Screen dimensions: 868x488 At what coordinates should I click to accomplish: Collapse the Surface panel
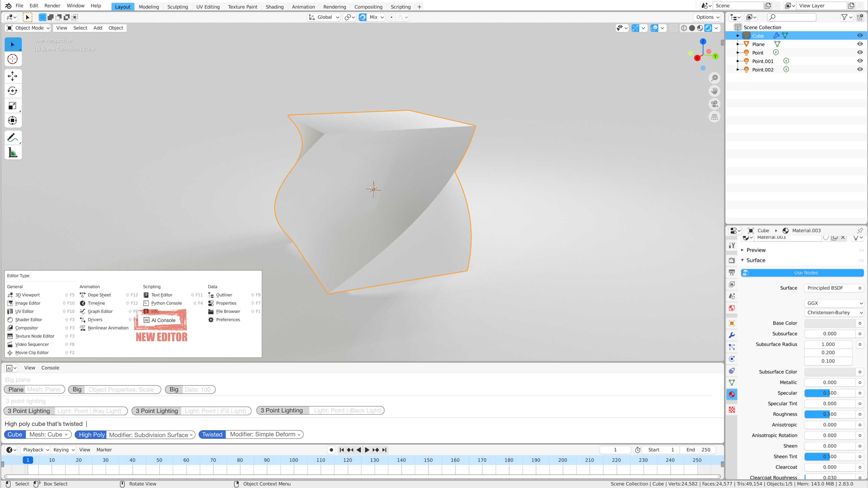point(756,260)
